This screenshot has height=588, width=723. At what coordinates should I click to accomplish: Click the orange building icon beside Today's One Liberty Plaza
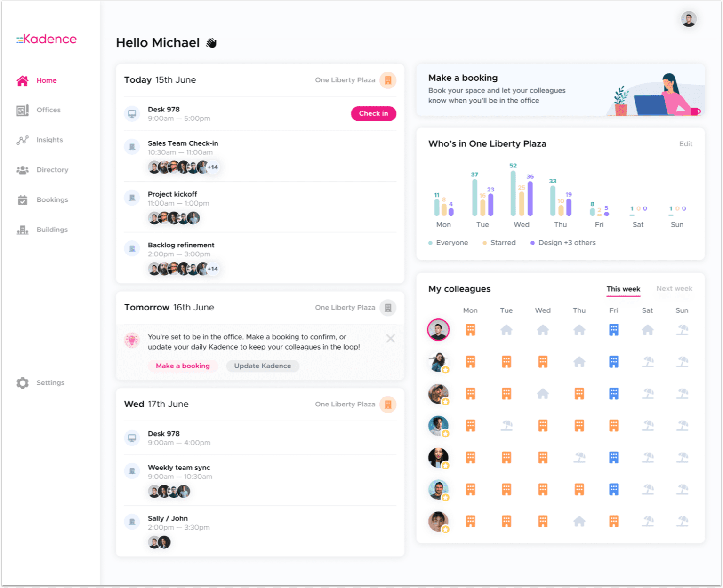pos(388,80)
